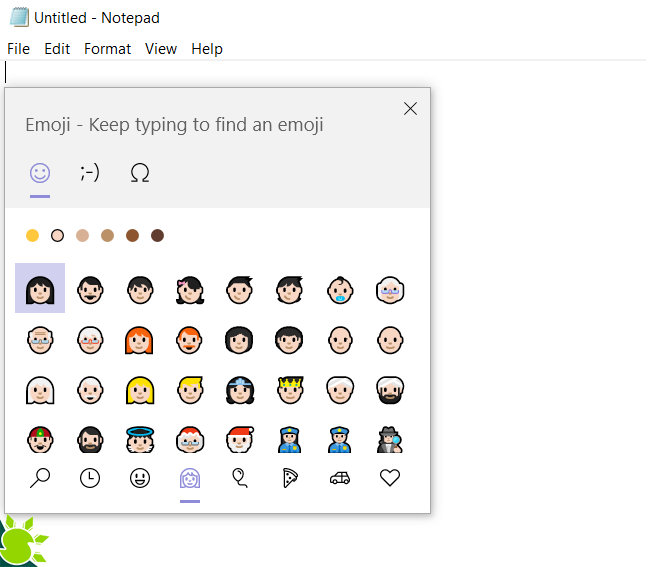Open the Help menu
Screen dimensions: 666x567
(207, 49)
